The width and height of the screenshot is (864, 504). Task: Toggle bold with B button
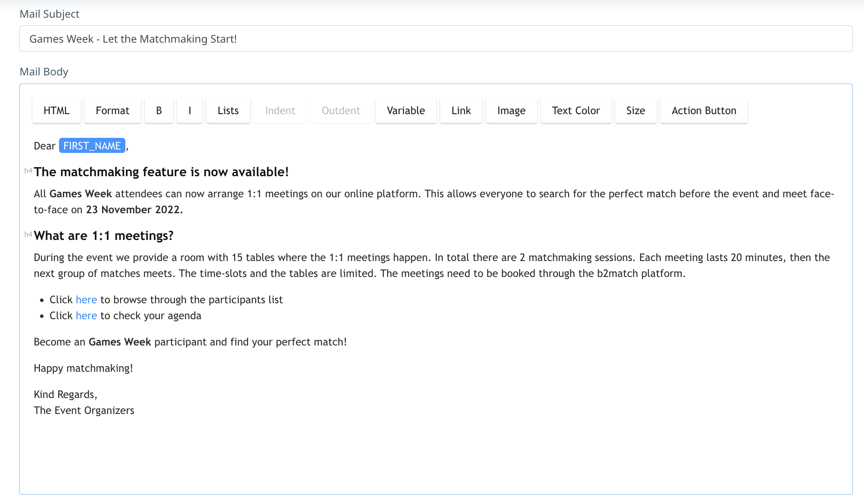(x=159, y=111)
